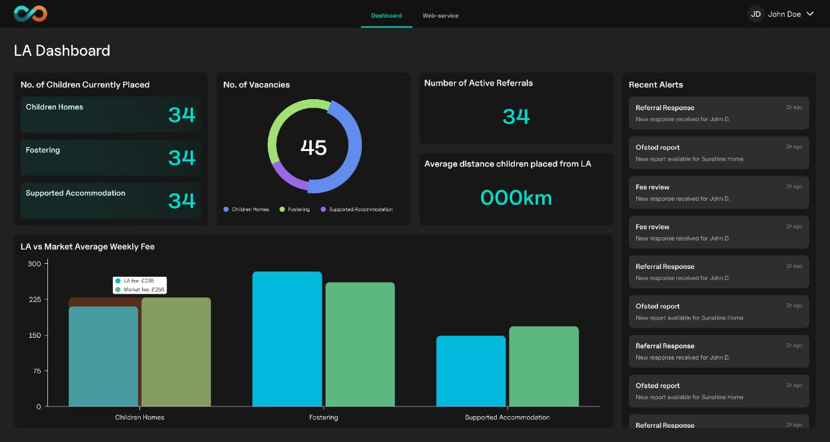Click the blue Fostering LA fee bar
This screenshot has width=830, height=442.
(x=287, y=339)
